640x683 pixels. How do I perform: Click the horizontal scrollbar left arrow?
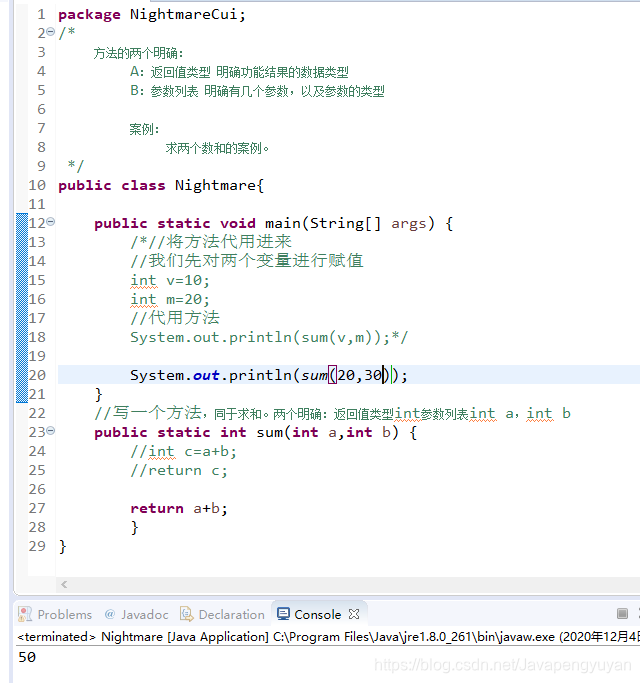(x=64, y=584)
